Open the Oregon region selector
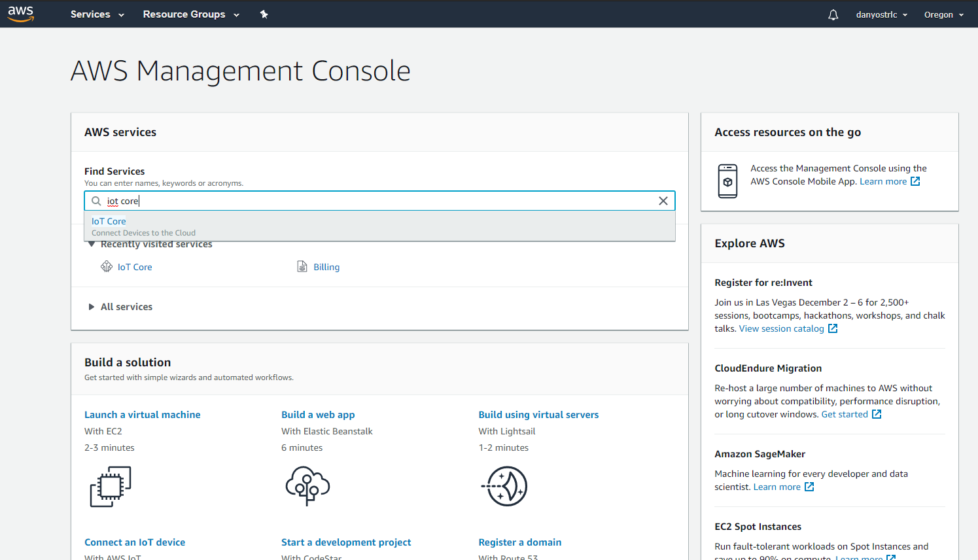 (x=943, y=14)
